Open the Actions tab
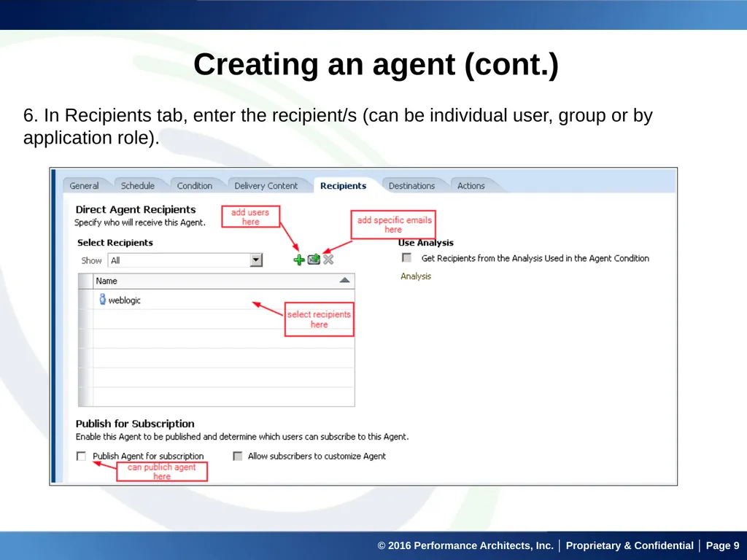The height and width of the screenshot is (560, 747). (x=471, y=186)
